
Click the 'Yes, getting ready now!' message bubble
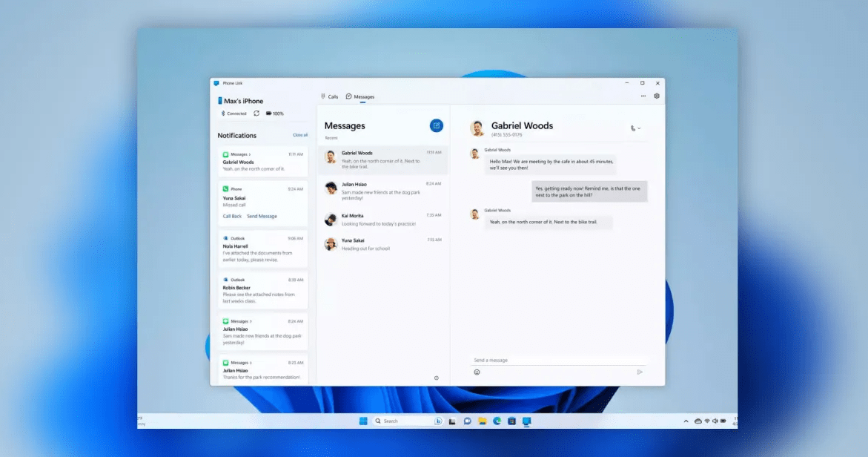(589, 191)
